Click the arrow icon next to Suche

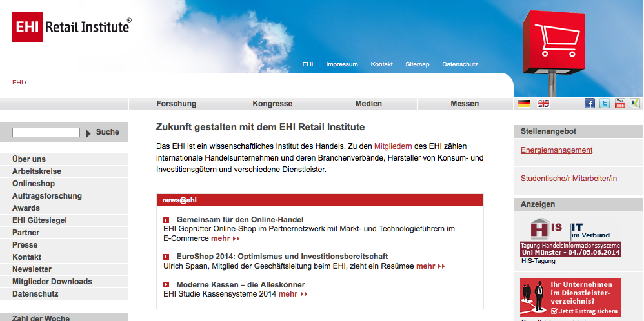[x=88, y=133]
